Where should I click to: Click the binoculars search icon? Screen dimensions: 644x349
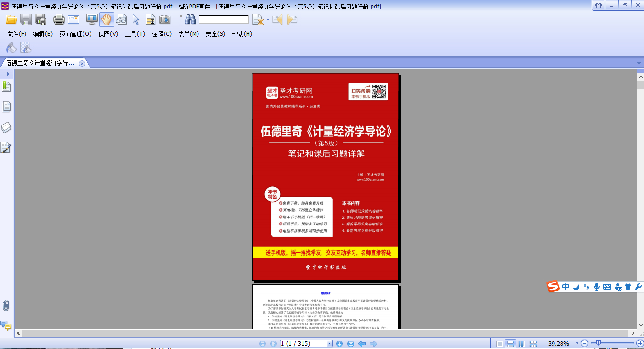click(x=190, y=19)
